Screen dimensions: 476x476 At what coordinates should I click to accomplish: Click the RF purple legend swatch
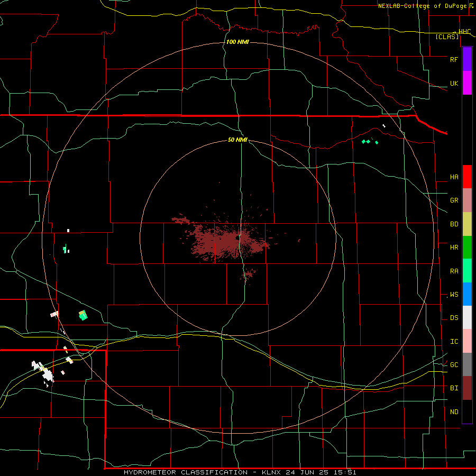(x=467, y=59)
